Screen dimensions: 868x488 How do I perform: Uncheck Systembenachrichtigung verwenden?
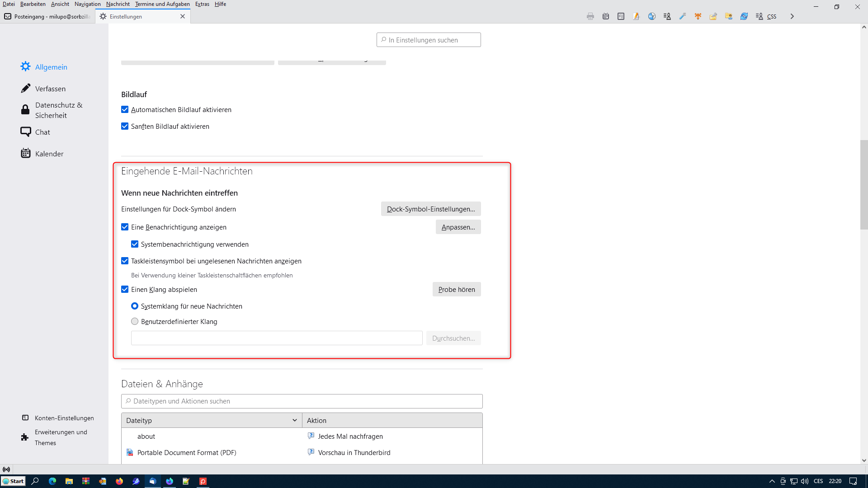coord(135,244)
